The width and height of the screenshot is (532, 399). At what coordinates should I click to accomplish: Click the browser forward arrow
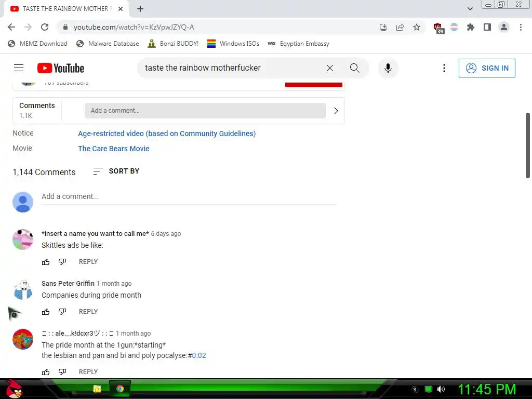coord(28,27)
